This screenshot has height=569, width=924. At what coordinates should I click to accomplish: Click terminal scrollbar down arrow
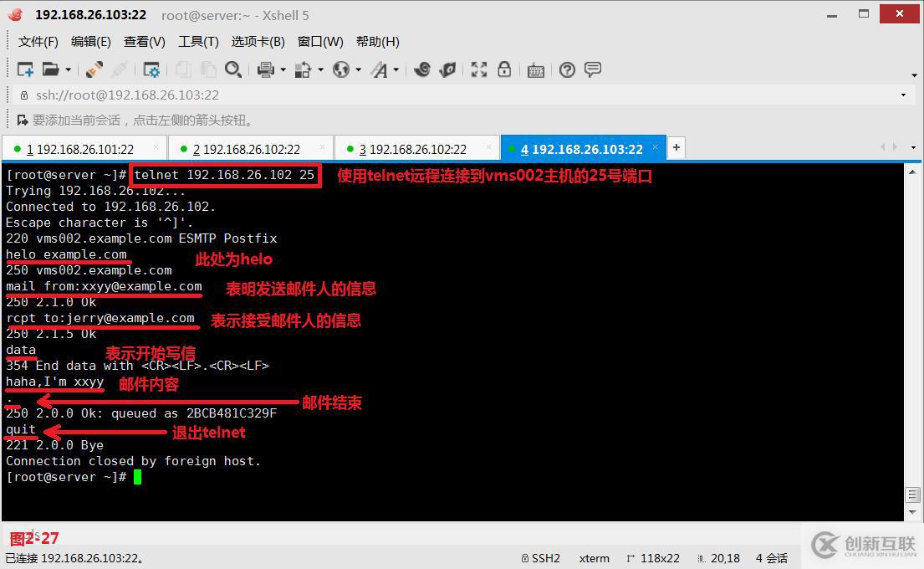click(x=912, y=512)
